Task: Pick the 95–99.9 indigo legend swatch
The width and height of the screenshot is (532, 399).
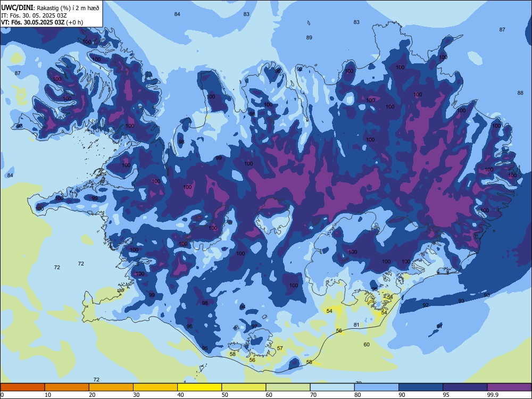Action: tap(465, 387)
